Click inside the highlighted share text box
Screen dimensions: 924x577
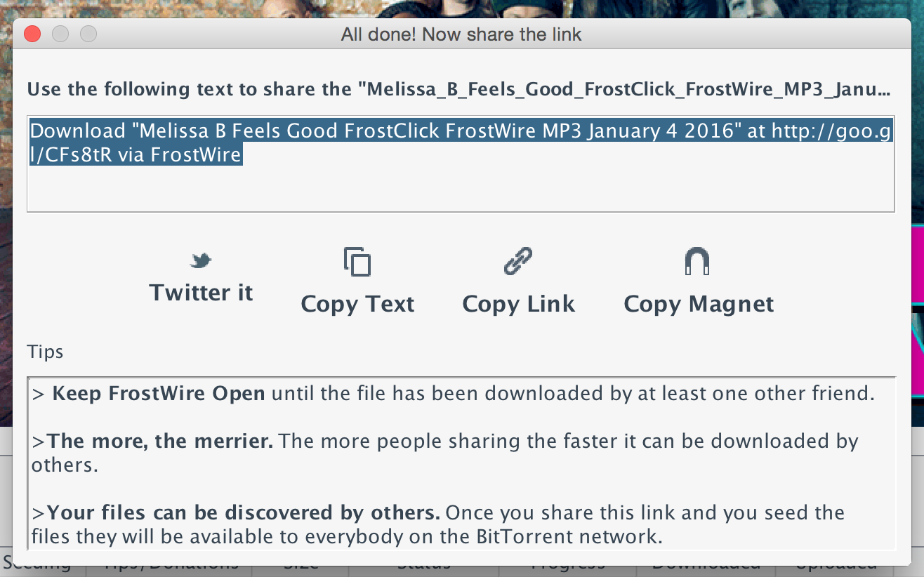click(461, 163)
